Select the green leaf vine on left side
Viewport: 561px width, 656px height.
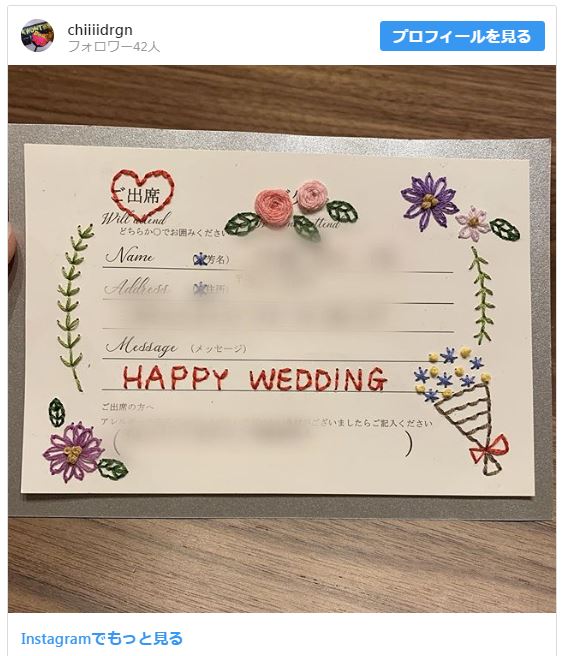74,307
